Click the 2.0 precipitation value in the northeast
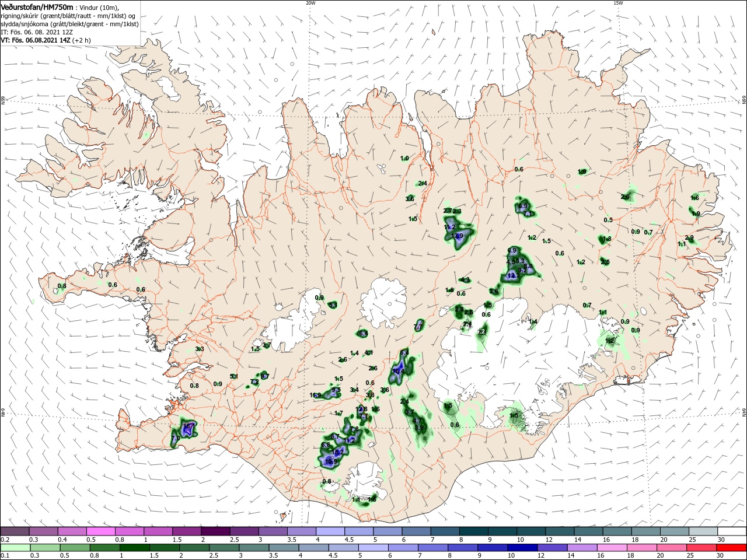 point(625,197)
